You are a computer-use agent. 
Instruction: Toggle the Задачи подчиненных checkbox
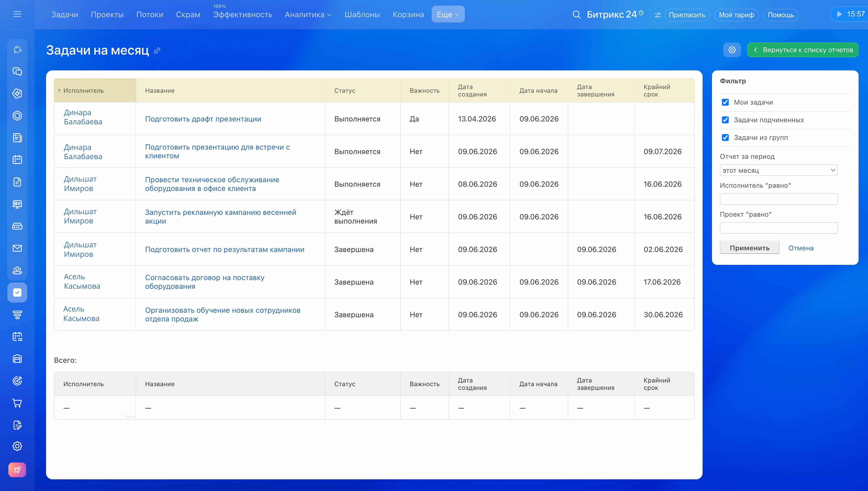tap(725, 120)
